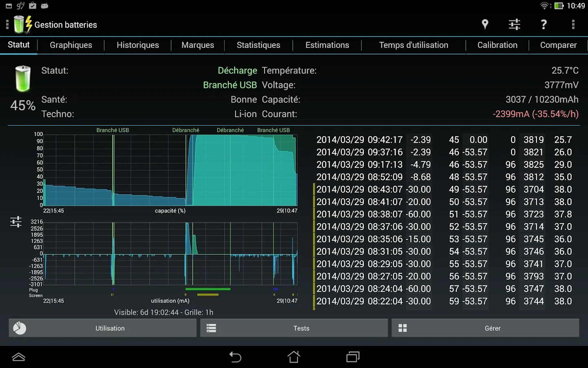
Task: Open the Temps d'utilisation tab
Action: click(414, 45)
